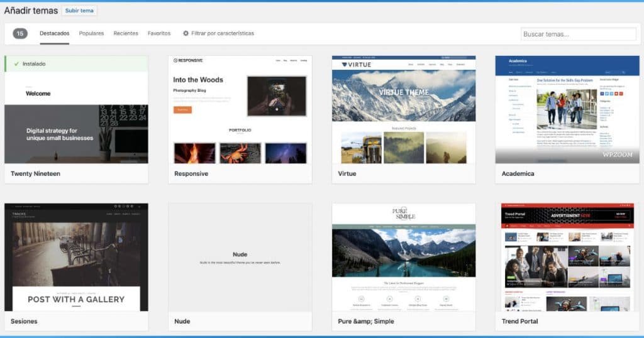Click the Subir tema button

(79, 11)
